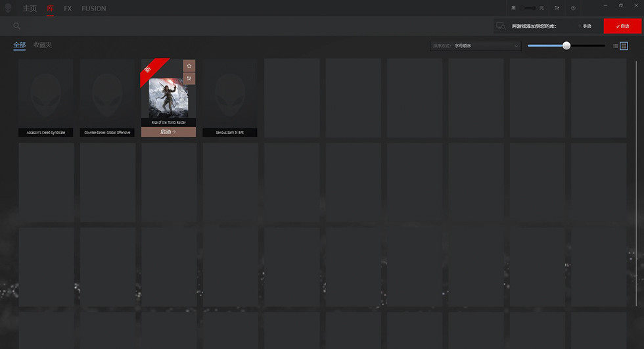Switch to list view layout icon

[616, 46]
